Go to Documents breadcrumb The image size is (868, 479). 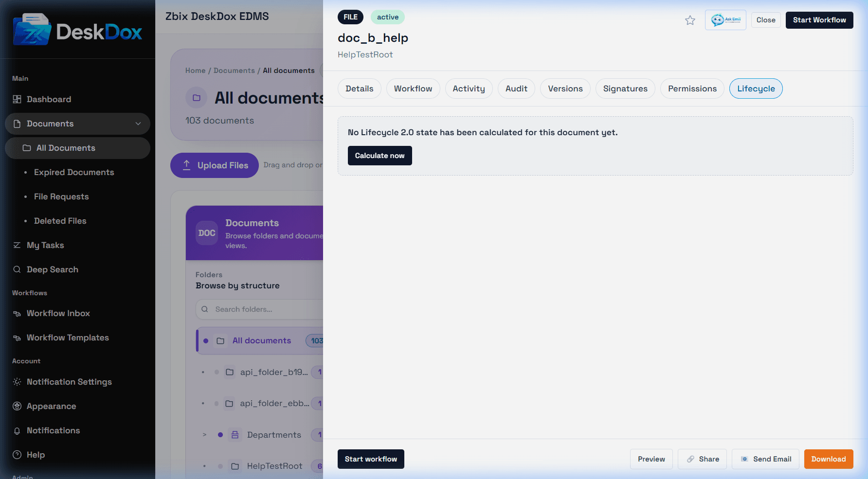(234, 71)
